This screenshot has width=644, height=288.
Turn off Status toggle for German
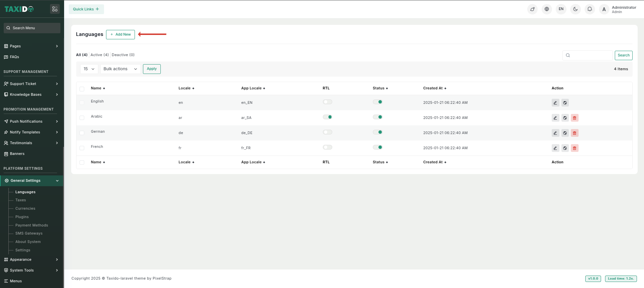(377, 132)
